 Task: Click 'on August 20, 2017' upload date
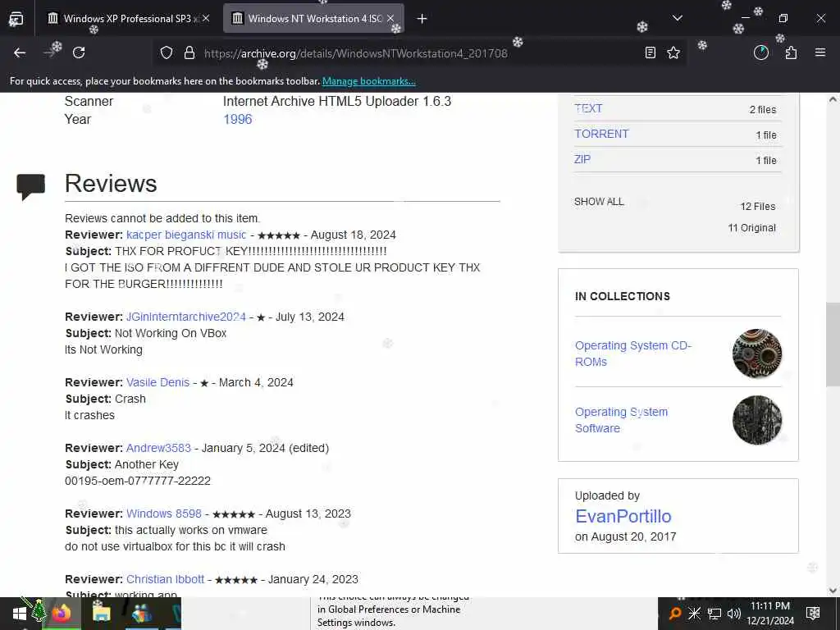(x=625, y=536)
